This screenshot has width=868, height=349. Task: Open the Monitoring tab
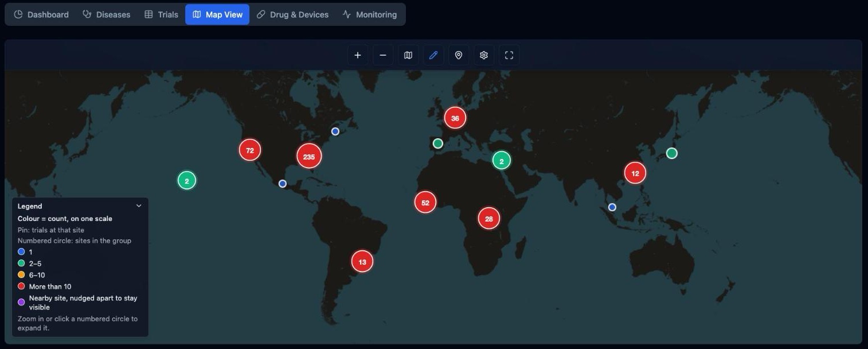point(370,14)
